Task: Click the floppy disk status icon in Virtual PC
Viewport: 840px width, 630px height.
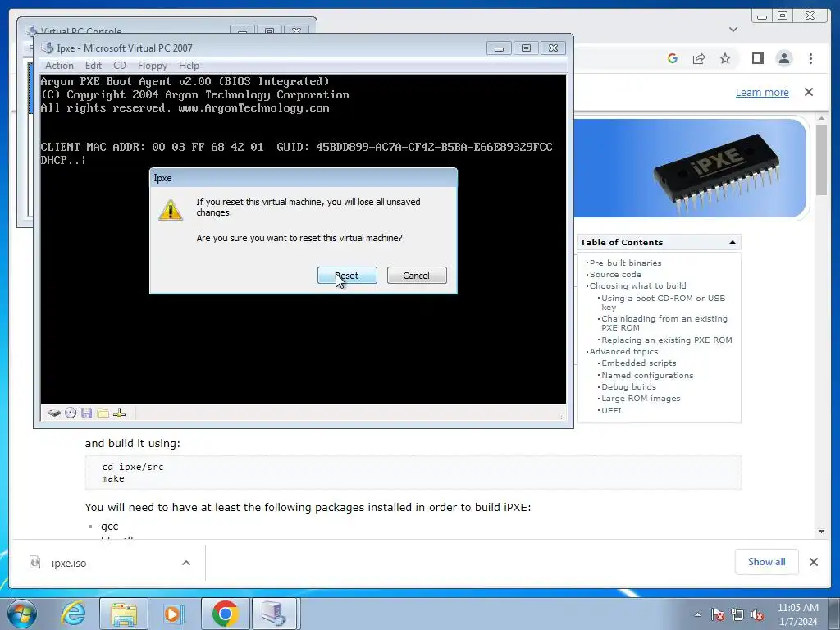Action: coord(87,413)
